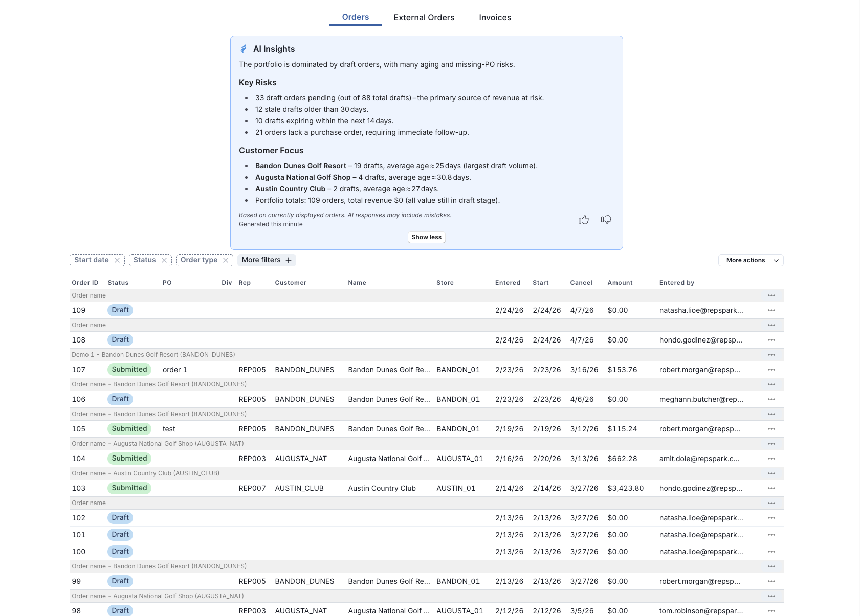Screen dimensions: 860x616
Task: Open the three-dot menu for order 103
Action: (771, 488)
